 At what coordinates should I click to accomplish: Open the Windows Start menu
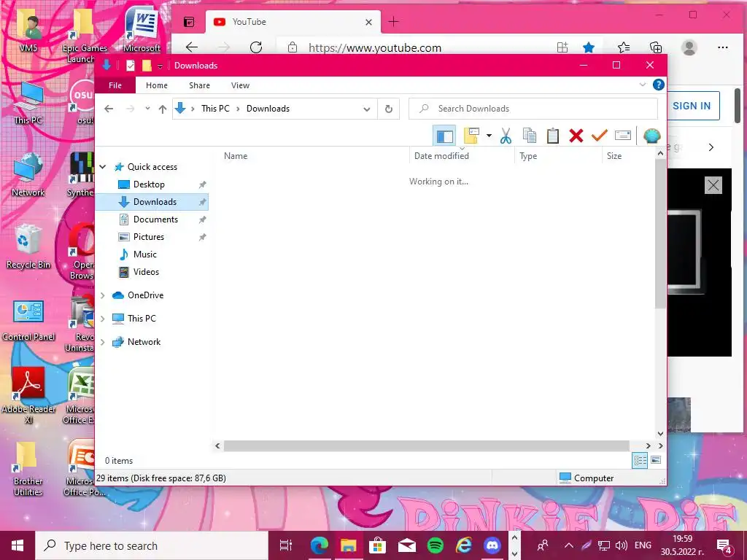pos(18,545)
